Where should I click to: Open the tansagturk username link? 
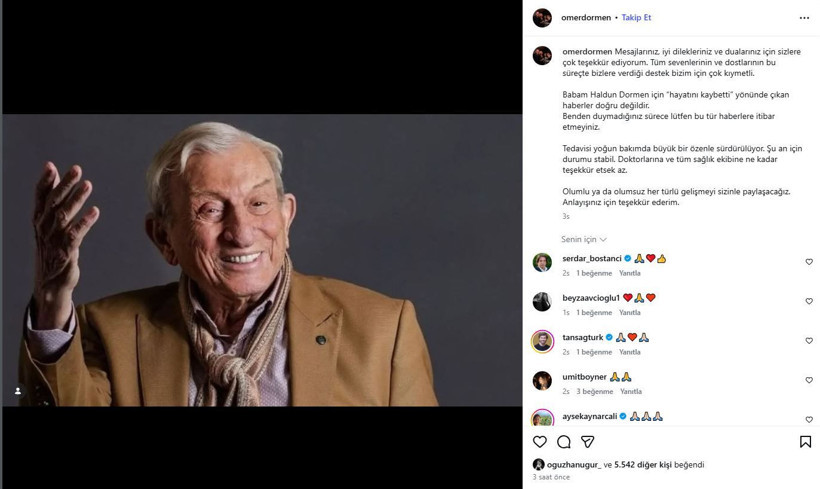[x=582, y=337]
